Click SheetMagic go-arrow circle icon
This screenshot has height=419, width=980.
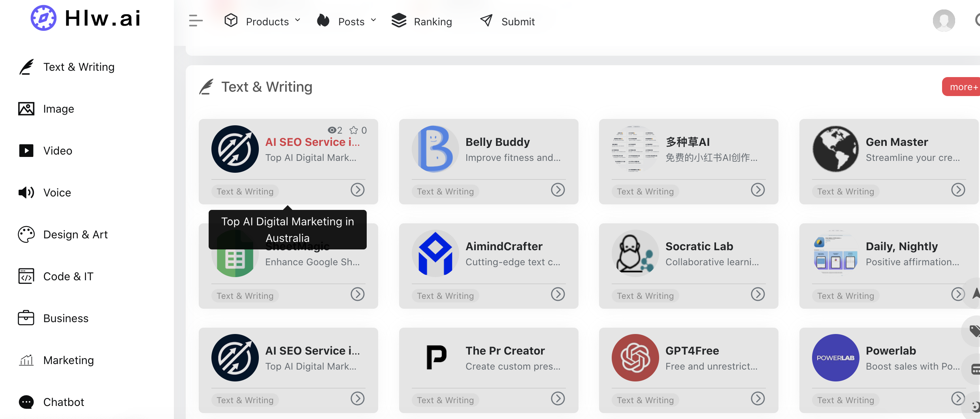coord(358,294)
